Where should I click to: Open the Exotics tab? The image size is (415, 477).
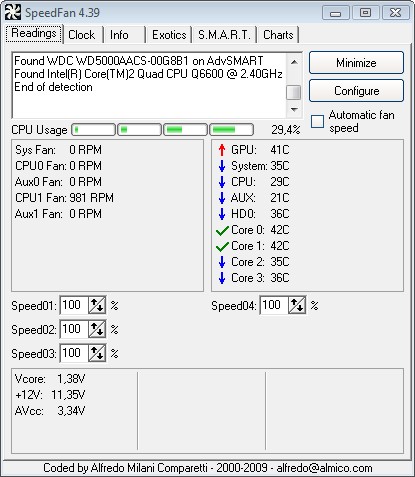pyautogui.click(x=169, y=35)
